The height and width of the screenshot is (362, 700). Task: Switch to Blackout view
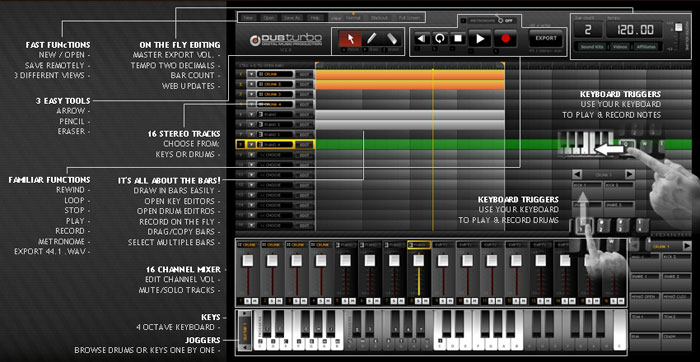[x=379, y=18]
